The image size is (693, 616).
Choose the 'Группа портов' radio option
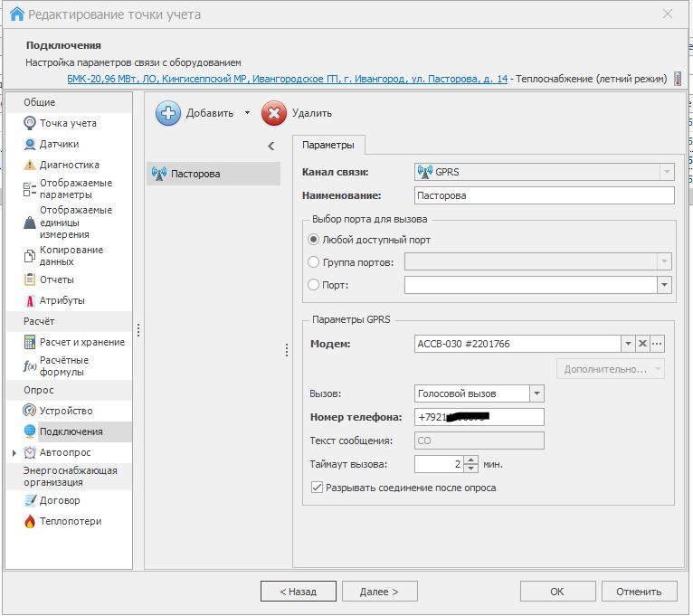tap(314, 262)
